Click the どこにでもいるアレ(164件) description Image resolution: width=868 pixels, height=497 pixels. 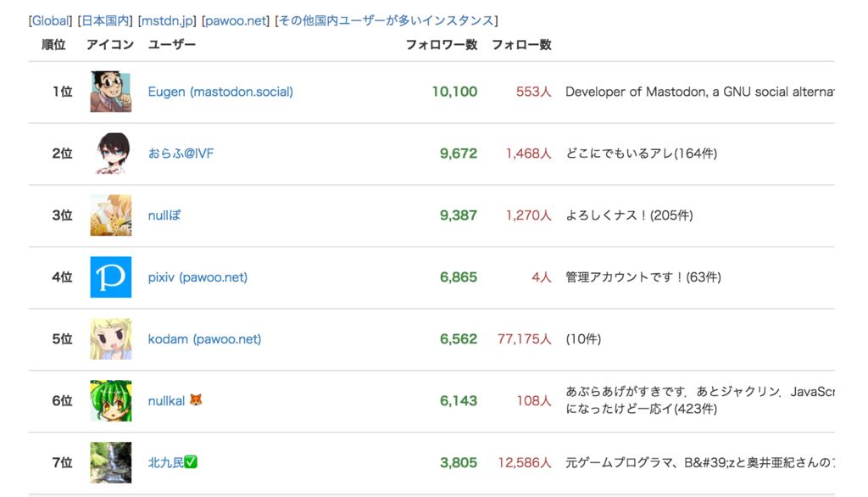click(x=641, y=154)
